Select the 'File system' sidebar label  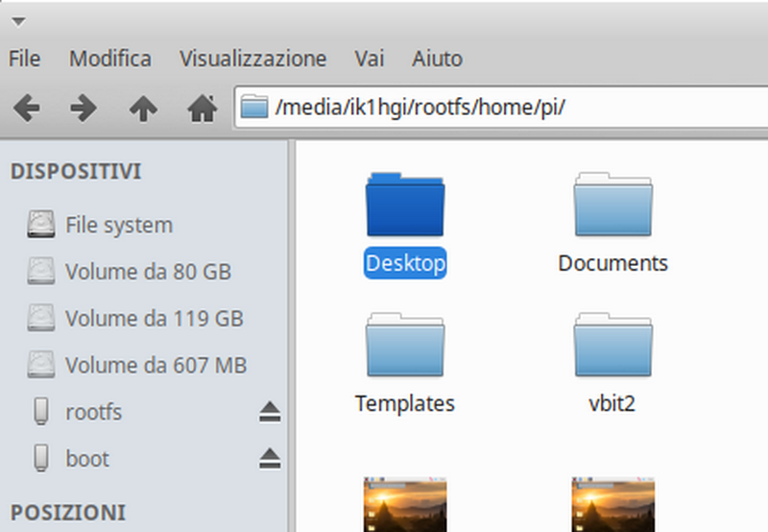pos(119,226)
